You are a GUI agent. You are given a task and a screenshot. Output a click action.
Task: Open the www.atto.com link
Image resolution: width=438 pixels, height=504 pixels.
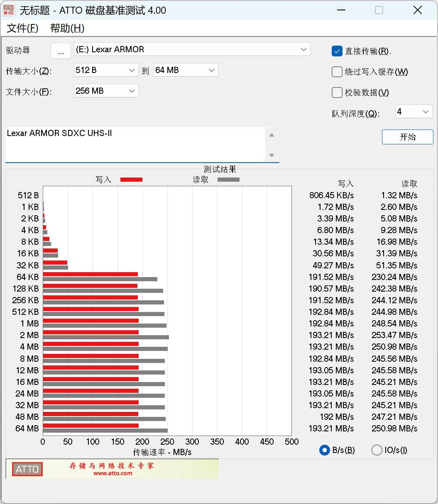click(113, 473)
